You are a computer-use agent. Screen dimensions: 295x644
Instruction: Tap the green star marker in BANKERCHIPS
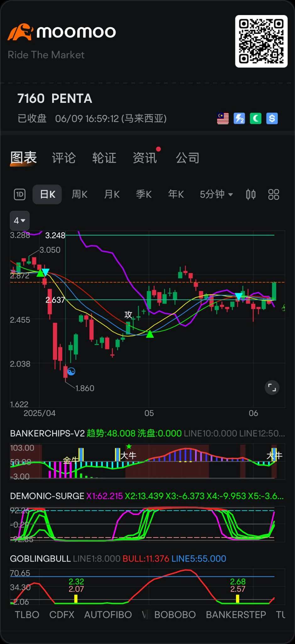pos(129,446)
